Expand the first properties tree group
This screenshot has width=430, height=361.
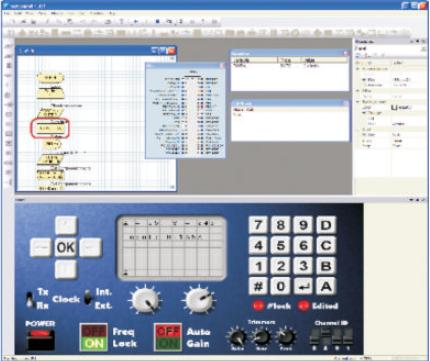click(358, 69)
